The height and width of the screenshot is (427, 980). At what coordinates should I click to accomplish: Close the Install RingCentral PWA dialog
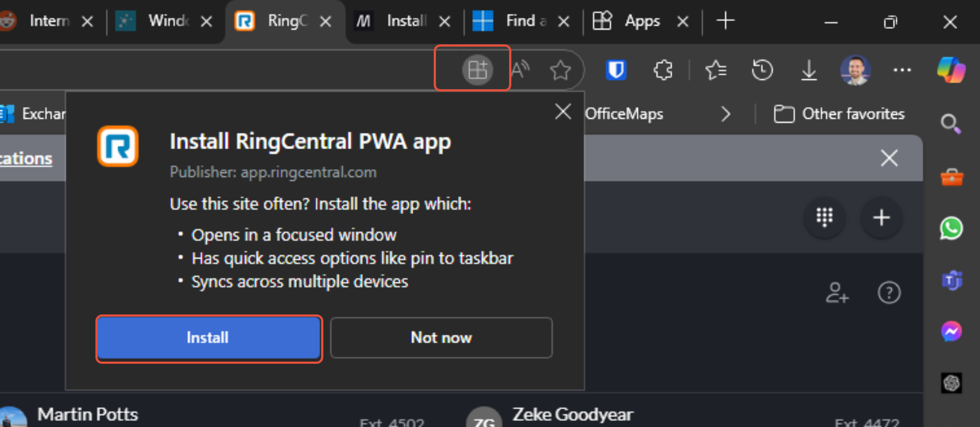pos(563,111)
